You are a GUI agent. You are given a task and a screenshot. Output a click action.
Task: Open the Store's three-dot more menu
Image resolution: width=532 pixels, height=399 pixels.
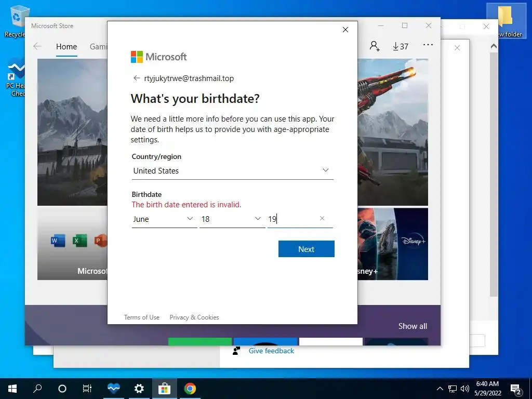click(x=428, y=45)
